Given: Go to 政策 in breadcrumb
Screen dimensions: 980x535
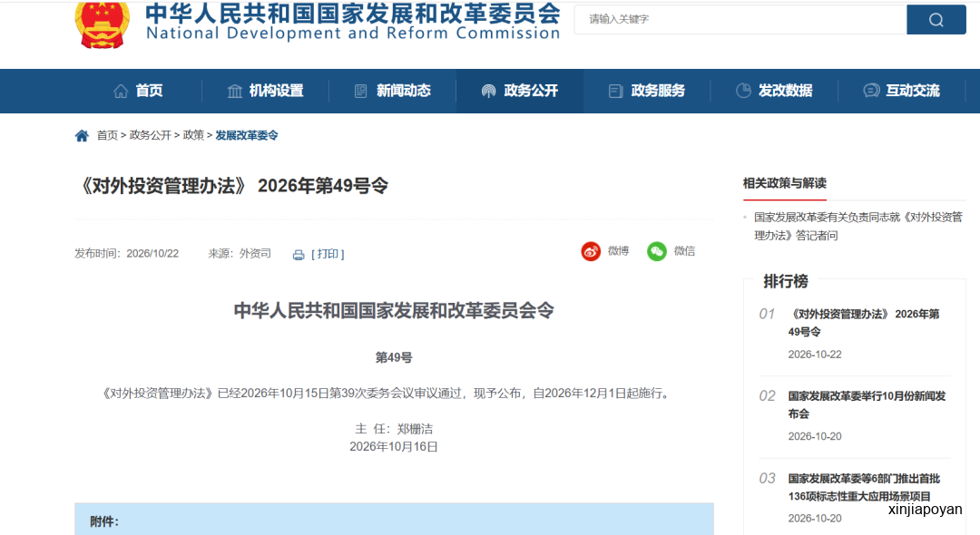Looking at the screenshot, I should click(x=193, y=135).
